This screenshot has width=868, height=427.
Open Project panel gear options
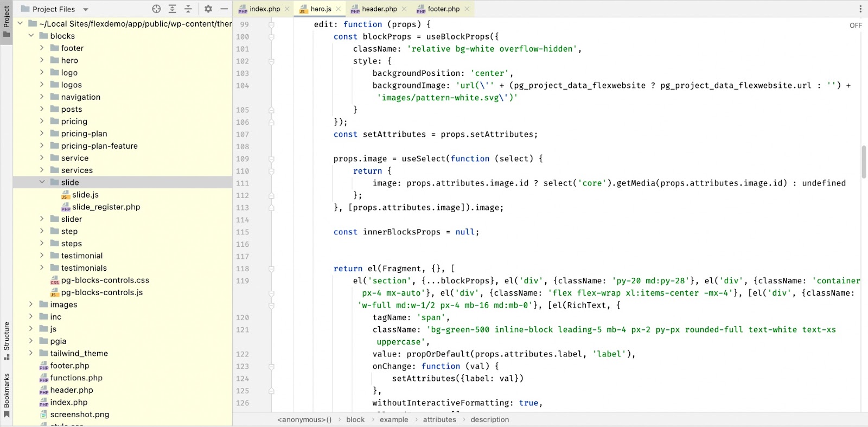pyautogui.click(x=208, y=9)
